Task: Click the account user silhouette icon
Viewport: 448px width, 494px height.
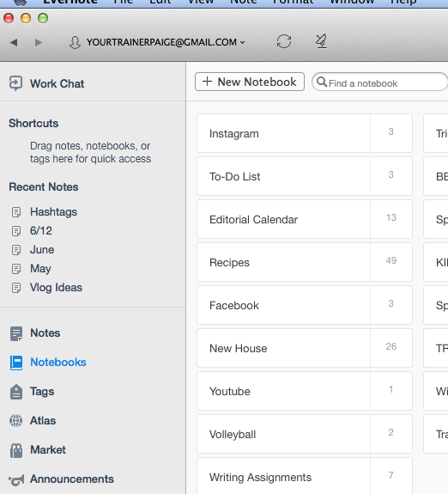Action: (75, 42)
